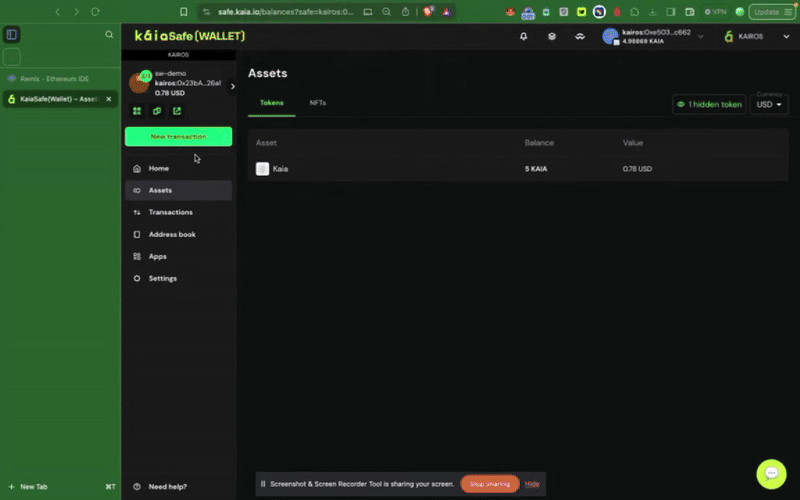Open Brave Wallet icon in toolbar
The image size is (800, 500).
click(x=690, y=12)
